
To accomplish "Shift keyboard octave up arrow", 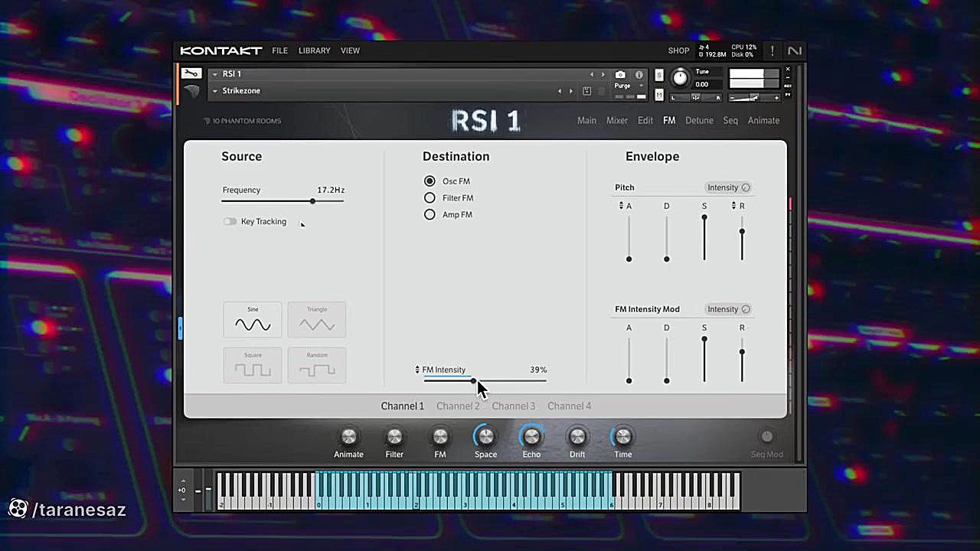I will pos(182,481).
